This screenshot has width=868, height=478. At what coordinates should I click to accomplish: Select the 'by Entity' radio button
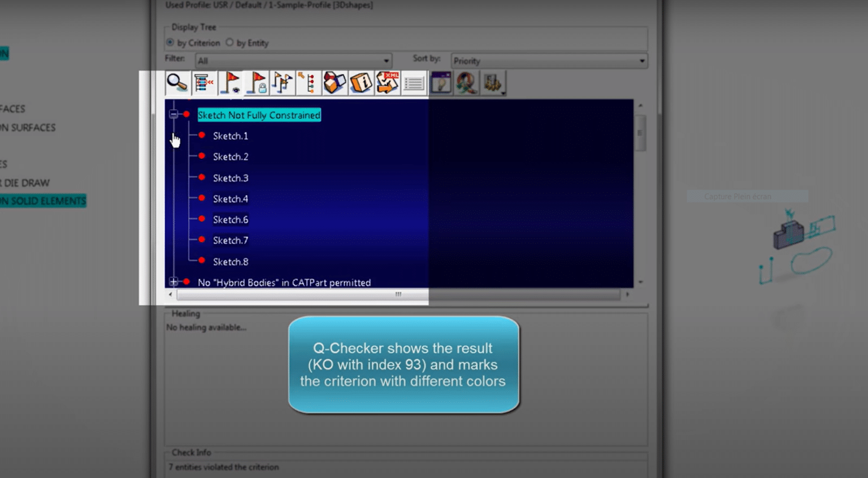point(230,42)
